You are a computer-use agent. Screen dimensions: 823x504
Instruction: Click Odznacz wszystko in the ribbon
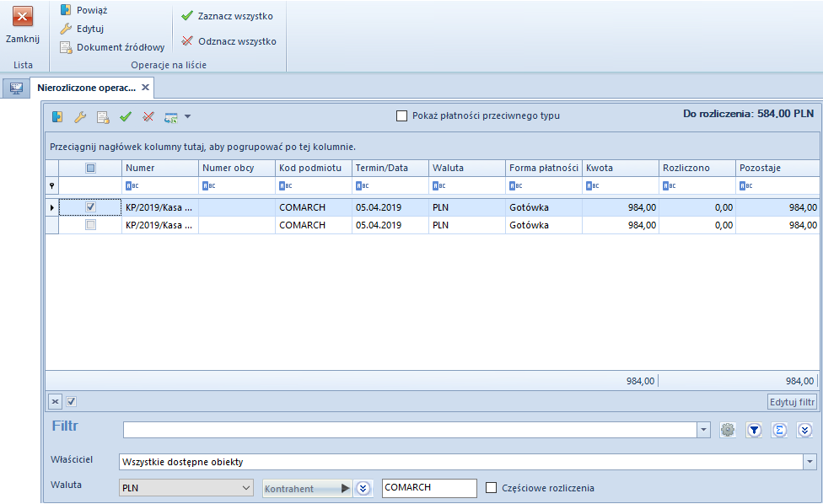tap(229, 41)
